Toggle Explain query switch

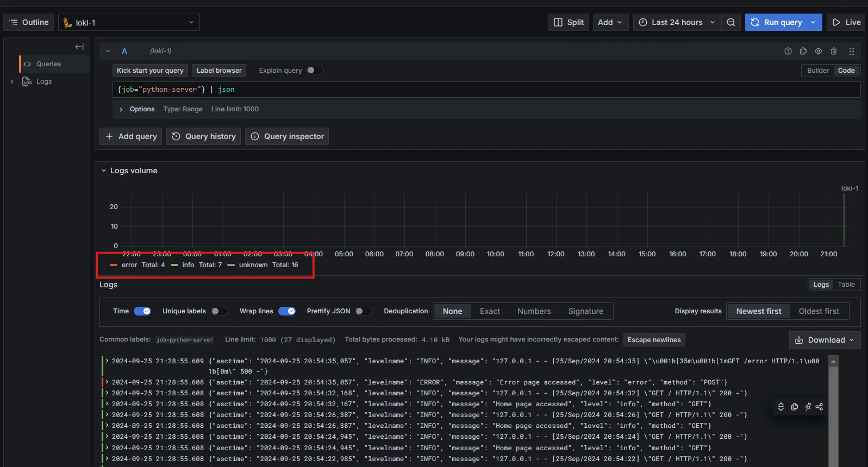(x=315, y=70)
